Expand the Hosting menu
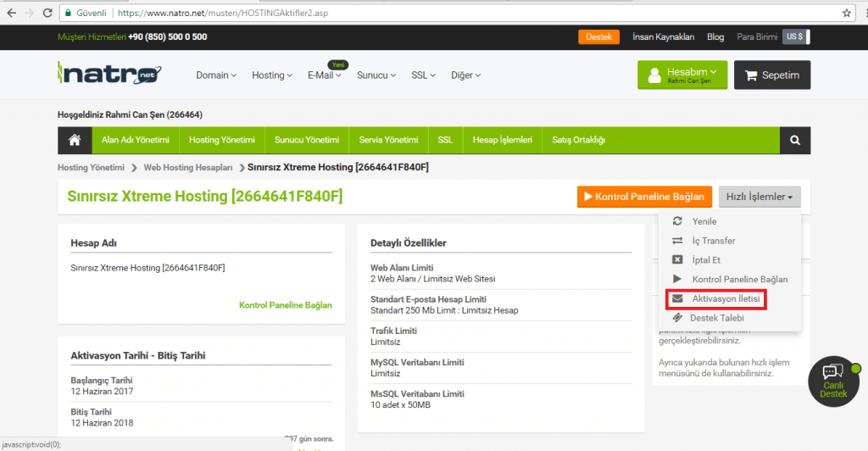868x451 pixels. 272,75
